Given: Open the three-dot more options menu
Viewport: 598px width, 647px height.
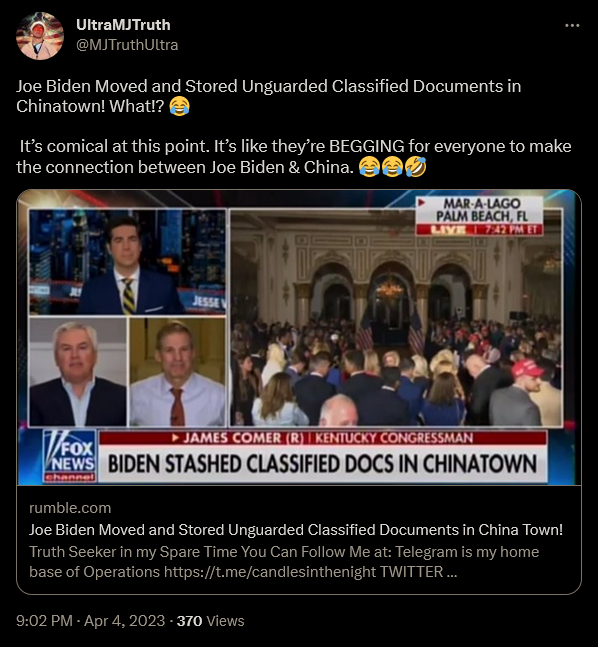Looking at the screenshot, I should [572, 26].
